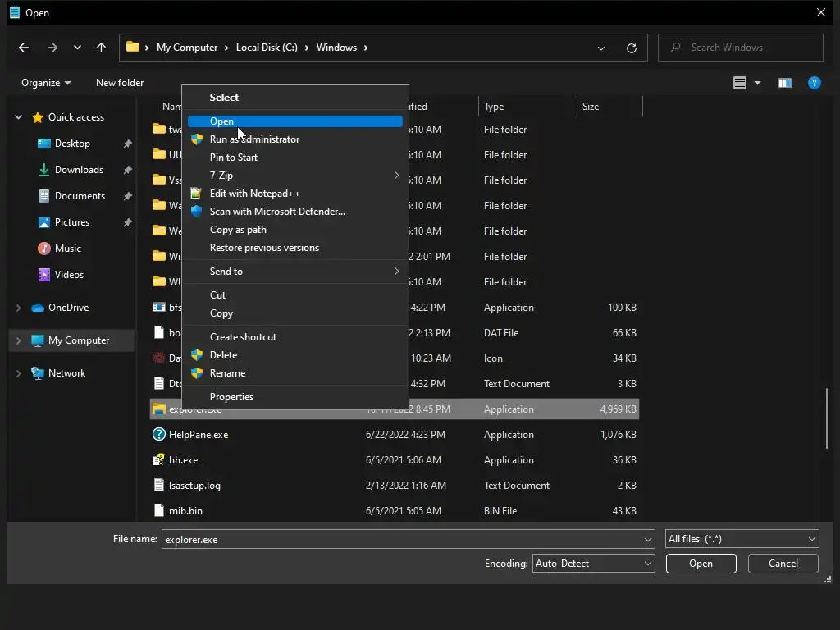
Task: Go forward using the right arrow
Action: (52, 48)
